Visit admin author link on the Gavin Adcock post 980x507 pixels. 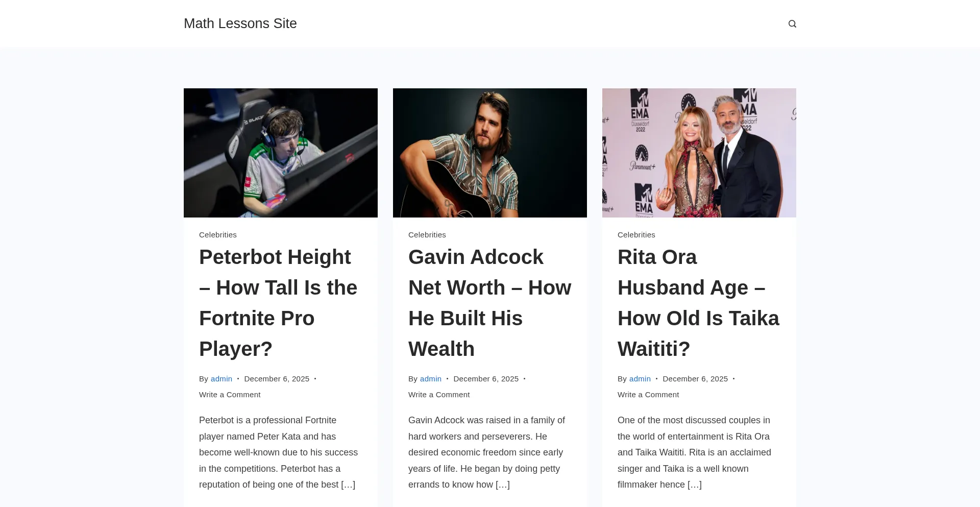(431, 379)
